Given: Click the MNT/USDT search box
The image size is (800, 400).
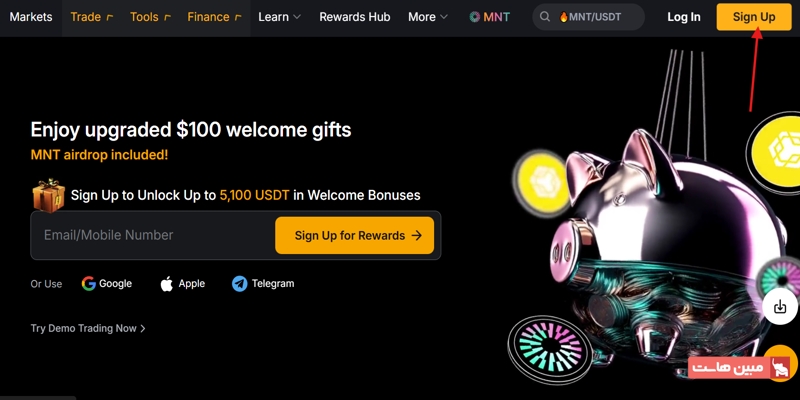Looking at the screenshot, I should [588, 17].
